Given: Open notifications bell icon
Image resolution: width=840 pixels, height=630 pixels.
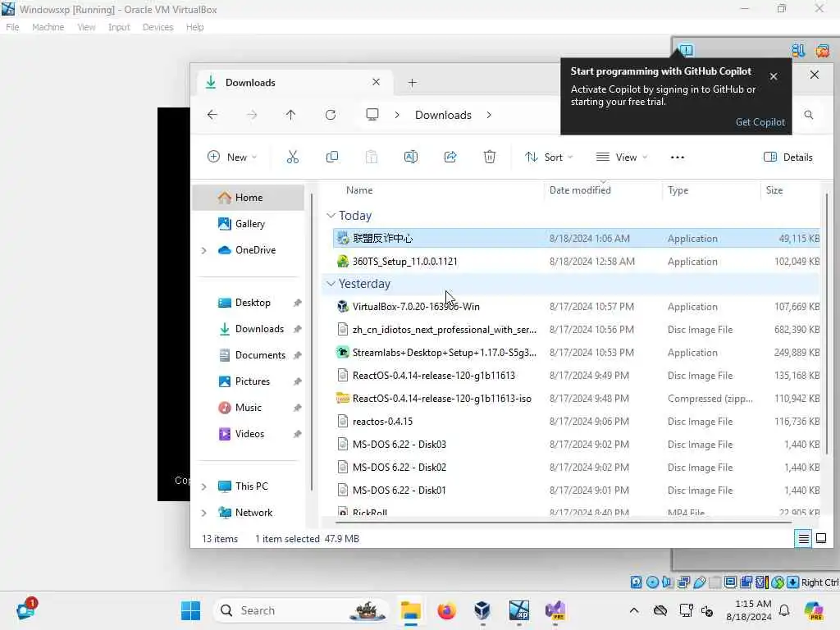Looking at the screenshot, I should coord(784,610).
